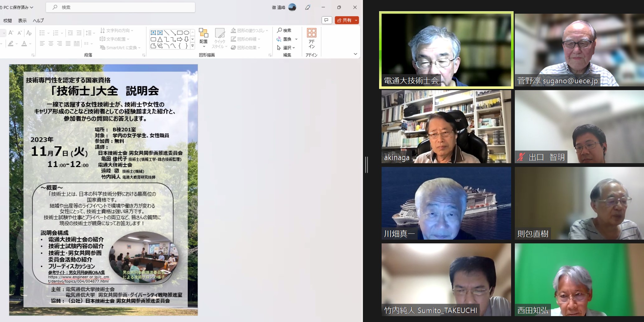This screenshot has width=644, height=322.
Task: Click 置換 replace button
Action: click(x=284, y=39)
